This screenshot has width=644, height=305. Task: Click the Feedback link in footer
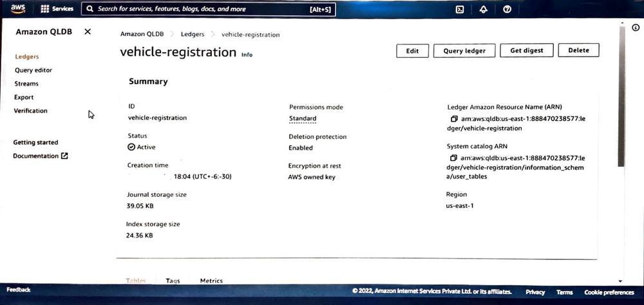click(x=19, y=290)
